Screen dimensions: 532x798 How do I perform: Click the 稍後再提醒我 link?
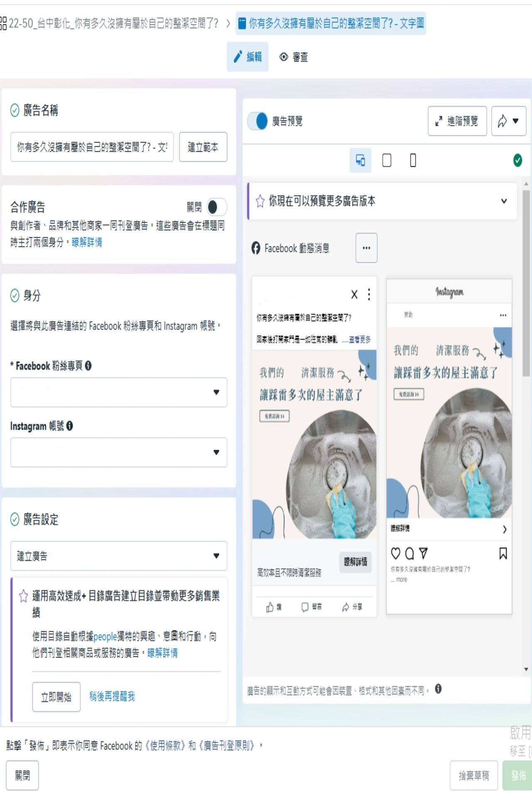[x=112, y=697]
